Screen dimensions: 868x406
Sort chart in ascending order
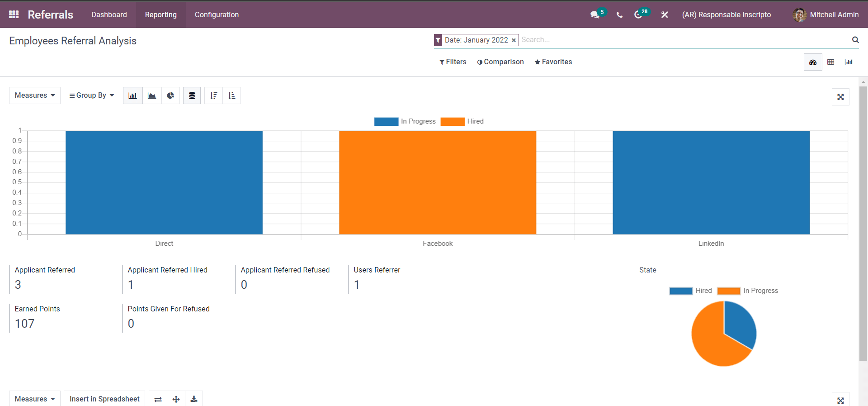[232, 96]
